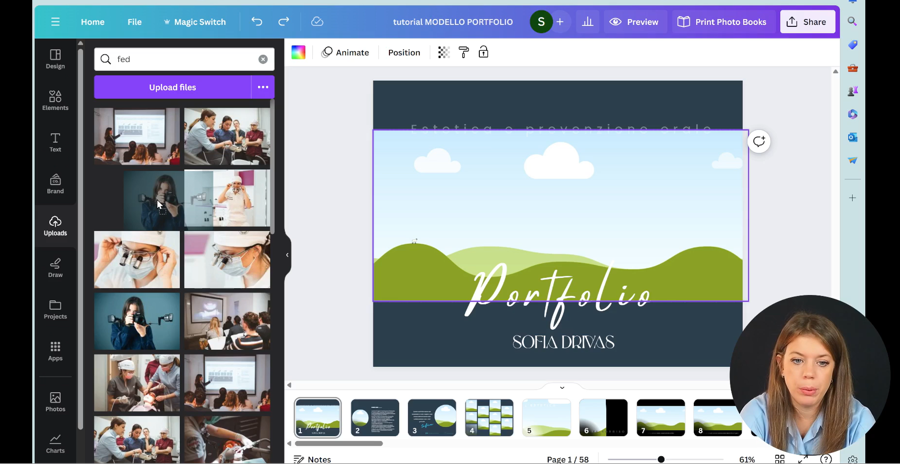This screenshot has height=464, width=900.
Task: Collapse the side panel with the arrow handle
Action: tap(287, 255)
